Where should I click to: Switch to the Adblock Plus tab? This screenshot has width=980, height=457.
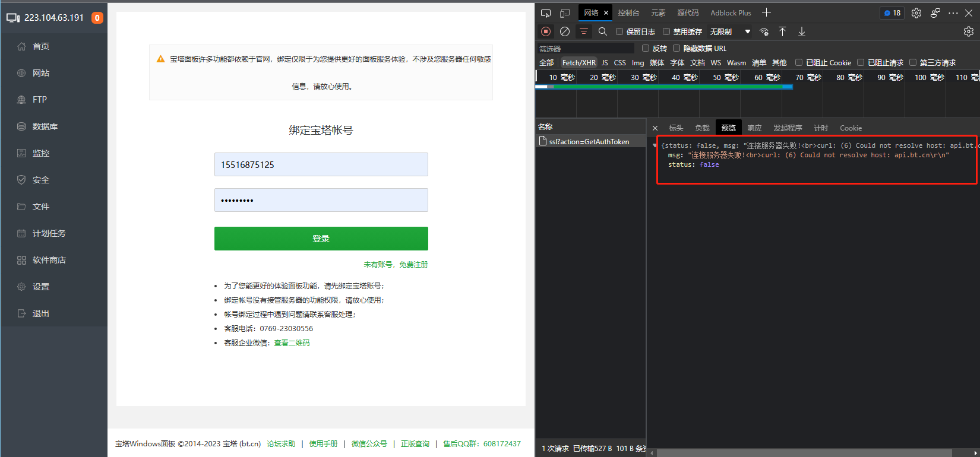tap(731, 13)
